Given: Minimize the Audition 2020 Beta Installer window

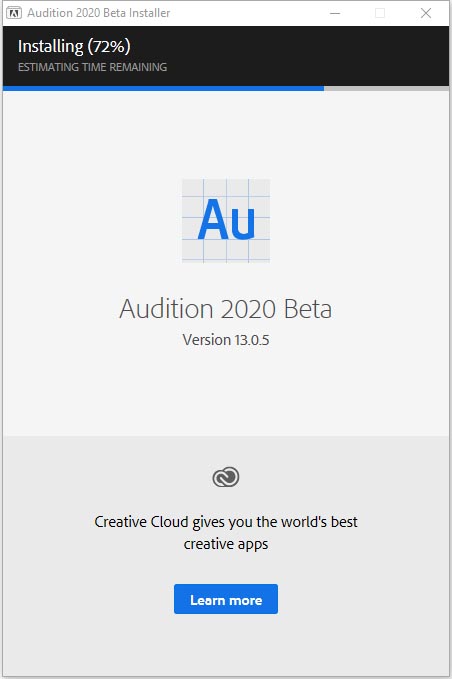Looking at the screenshot, I should (335, 13).
